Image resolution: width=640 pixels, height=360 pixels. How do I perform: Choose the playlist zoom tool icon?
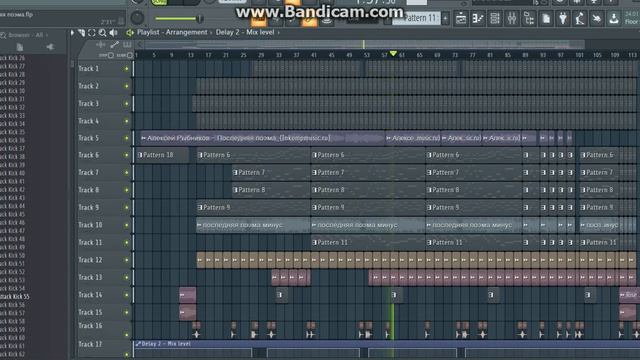click(102, 32)
